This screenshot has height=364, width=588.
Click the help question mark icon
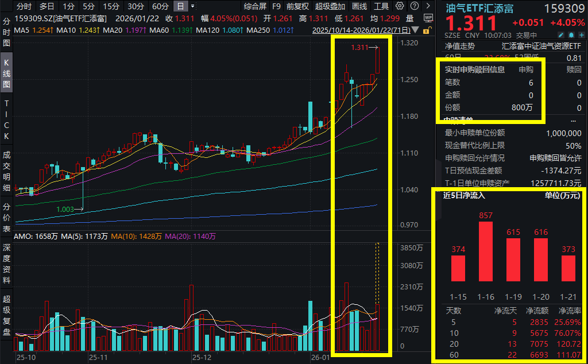[x=414, y=7]
